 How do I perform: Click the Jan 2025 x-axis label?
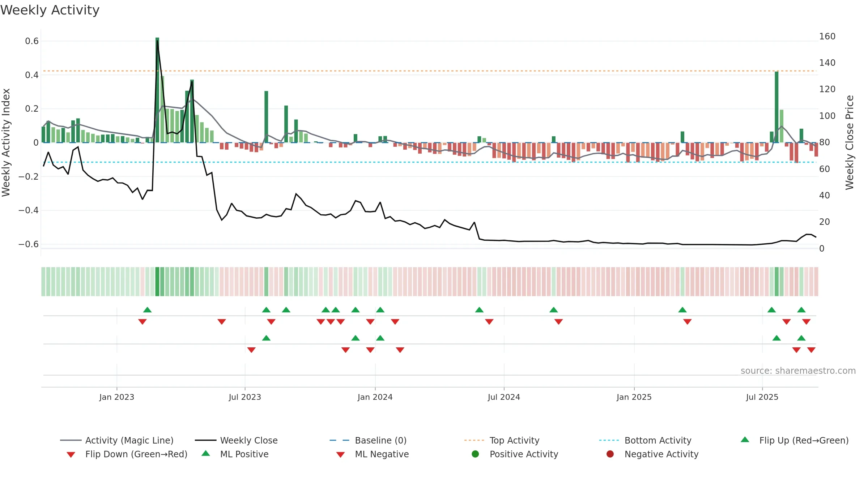click(x=634, y=397)
